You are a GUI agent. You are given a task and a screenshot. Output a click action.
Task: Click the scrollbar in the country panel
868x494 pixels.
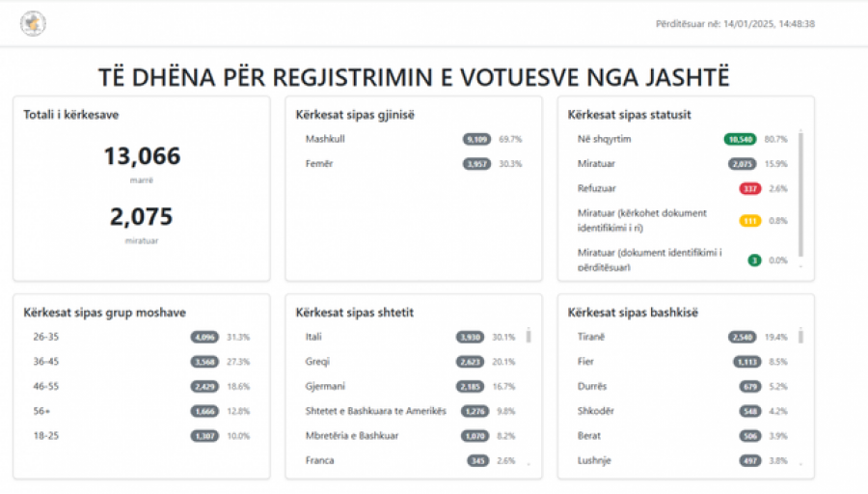(x=529, y=336)
